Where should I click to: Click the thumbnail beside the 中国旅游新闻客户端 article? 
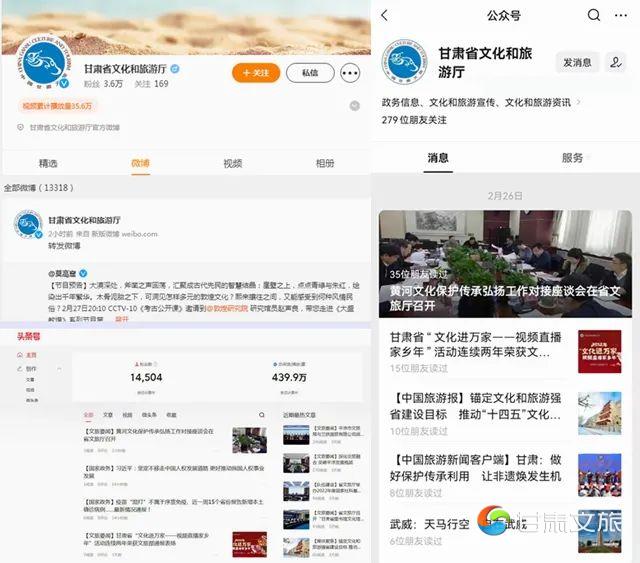[600, 475]
